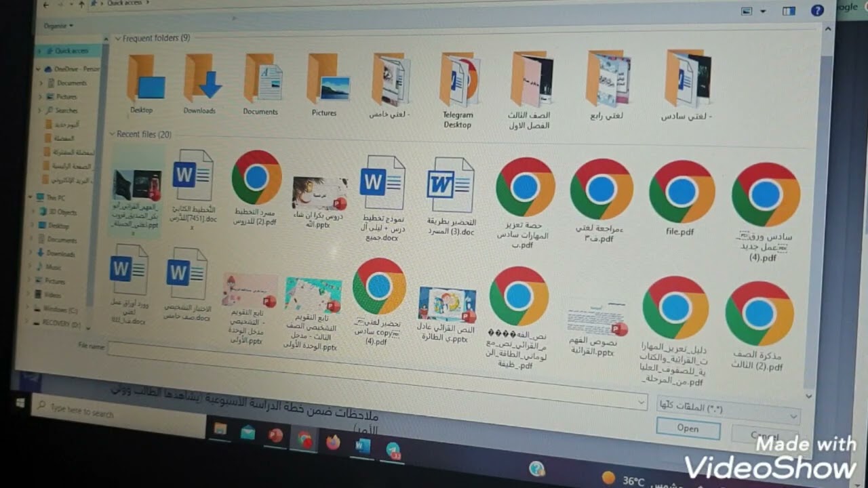This screenshot has height=488, width=868.
Task: Click the Quick access address bar path
Action: (x=126, y=3)
